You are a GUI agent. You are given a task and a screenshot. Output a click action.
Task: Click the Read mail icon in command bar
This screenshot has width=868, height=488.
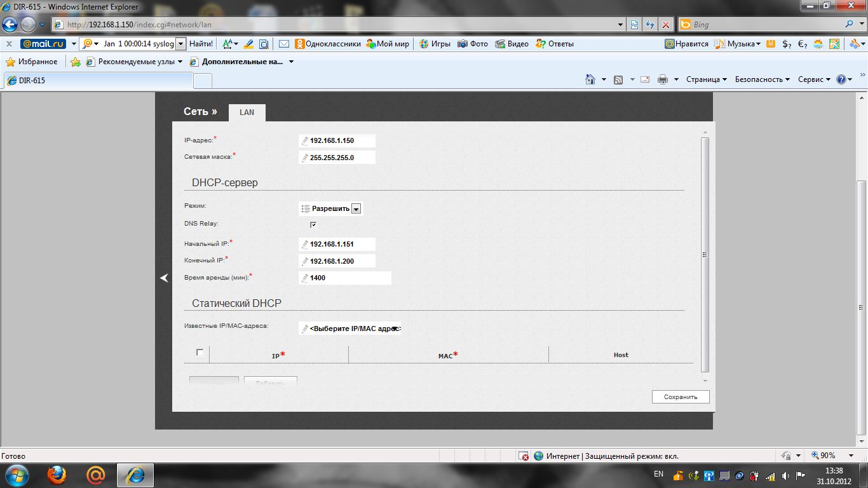click(x=645, y=79)
